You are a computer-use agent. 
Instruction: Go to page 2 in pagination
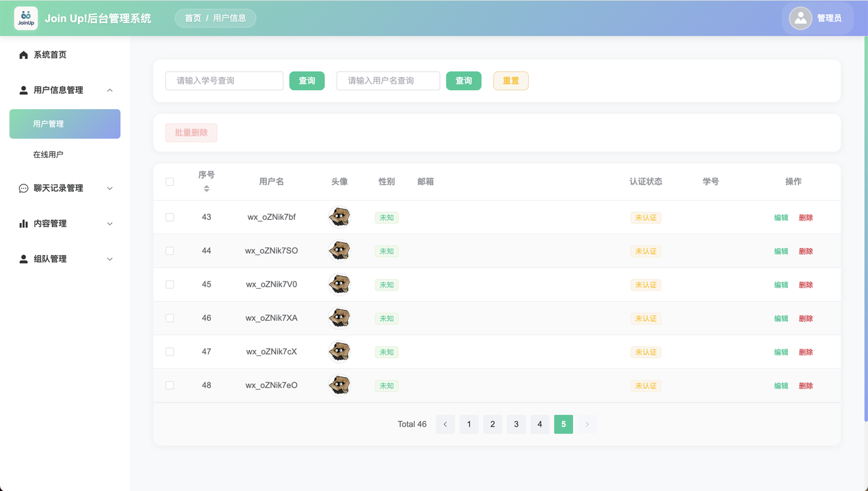493,425
